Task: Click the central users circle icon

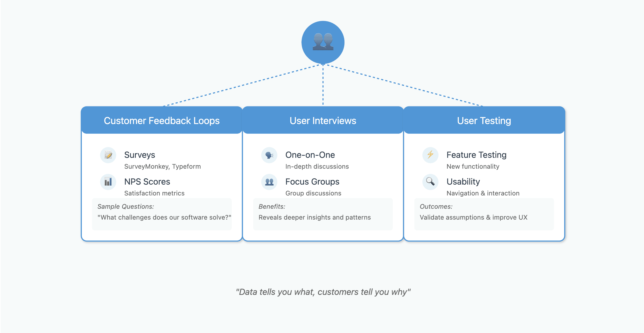Action: [x=323, y=42]
